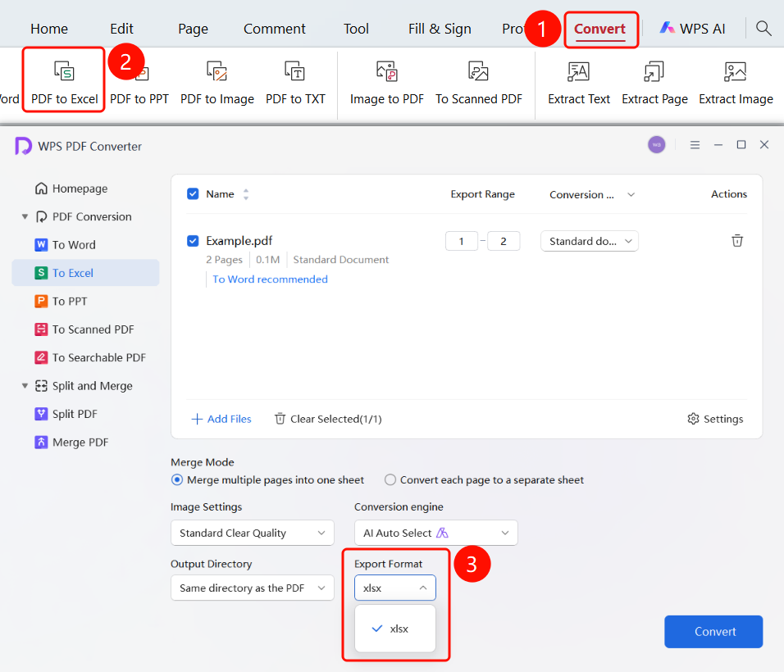This screenshot has height=672, width=784.
Task: Click the Extract Text tool
Action: click(x=578, y=83)
